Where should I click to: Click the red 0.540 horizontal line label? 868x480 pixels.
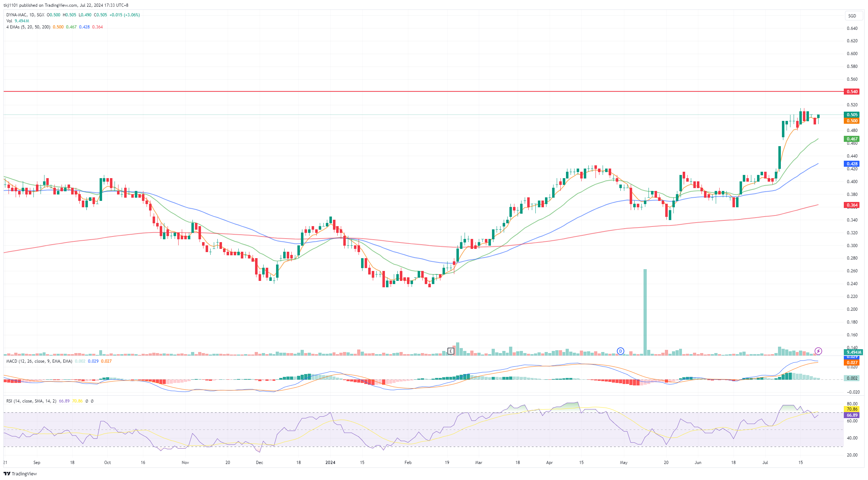852,91
